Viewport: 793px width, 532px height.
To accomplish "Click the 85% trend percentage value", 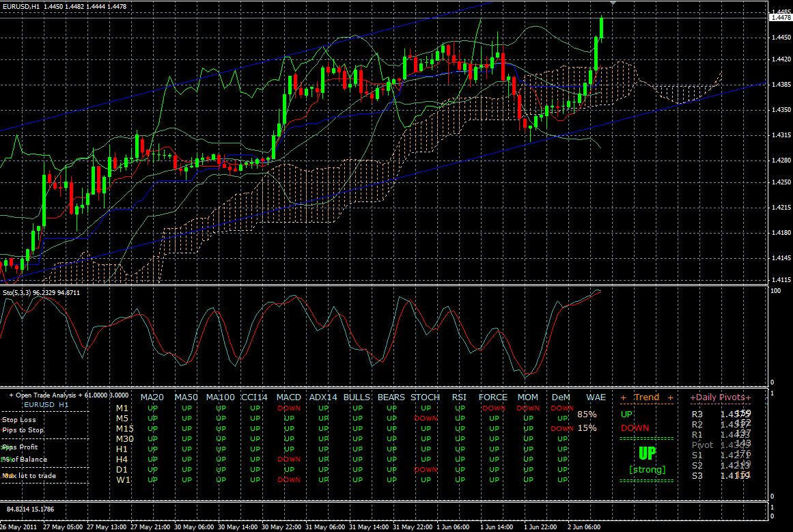I will pos(587,414).
